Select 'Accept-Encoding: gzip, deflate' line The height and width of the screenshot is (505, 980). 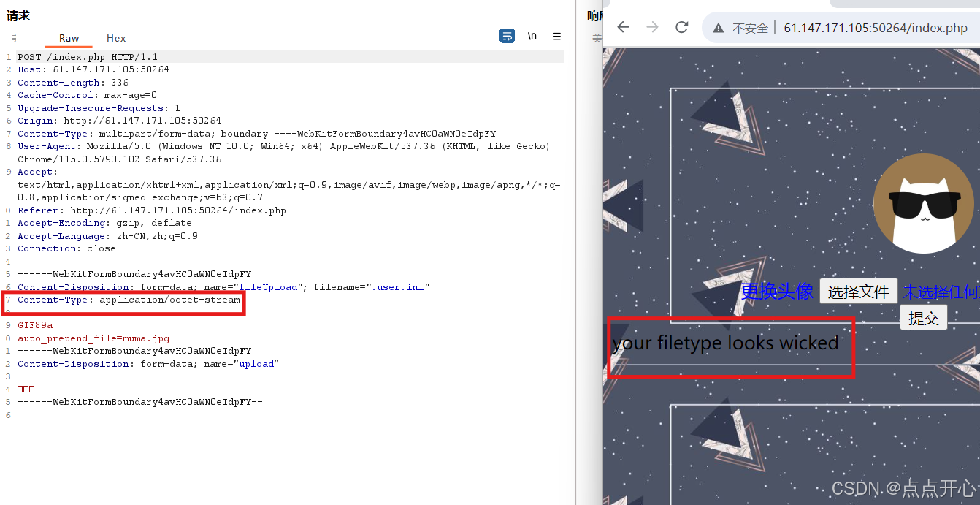click(104, 223)
